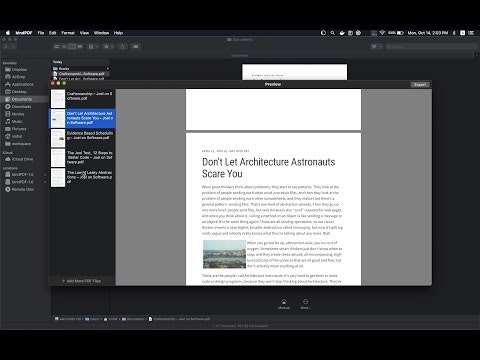The height and width of the screenshot is (360, 480).
Task: Switch Finder to gallery view
Action: [80, 47]
